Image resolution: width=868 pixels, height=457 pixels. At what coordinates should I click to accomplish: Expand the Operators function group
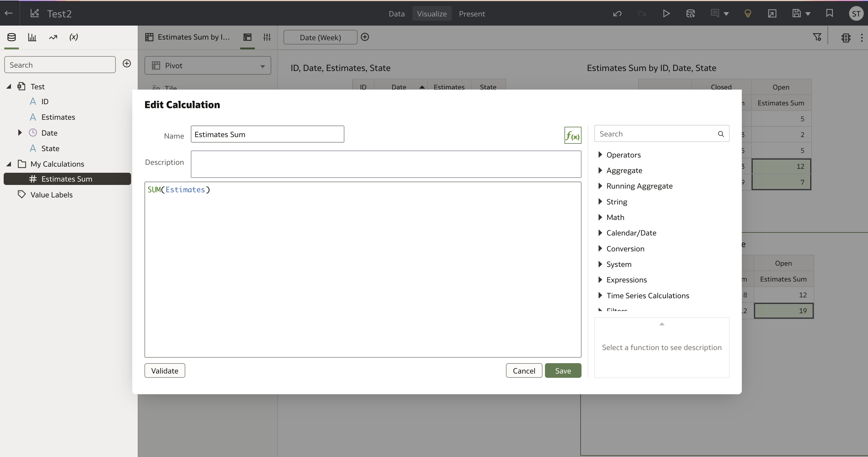tap(600, 154)
